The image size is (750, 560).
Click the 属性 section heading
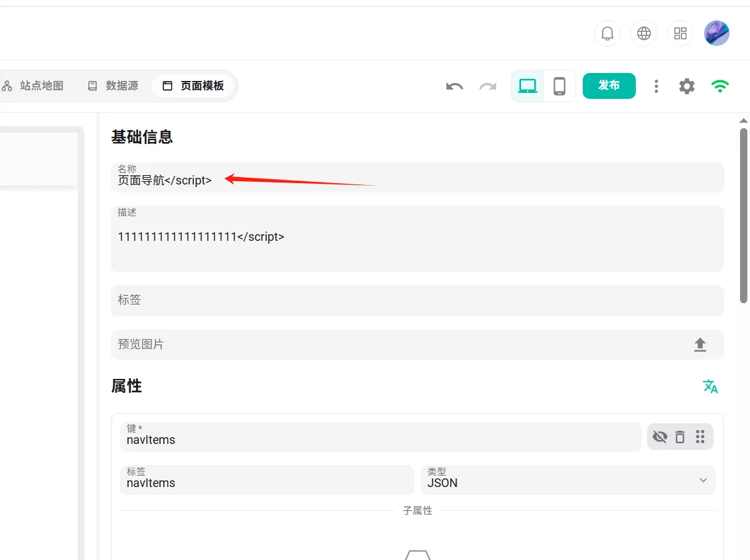pyautogui.click(x=127, y=386)
